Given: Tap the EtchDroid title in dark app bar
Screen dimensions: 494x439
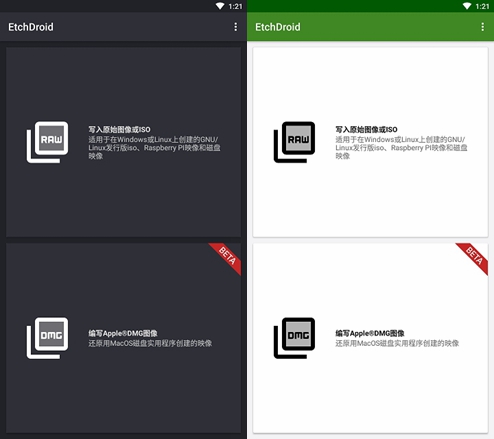Looking at the screenshot, I should (31, 27).
